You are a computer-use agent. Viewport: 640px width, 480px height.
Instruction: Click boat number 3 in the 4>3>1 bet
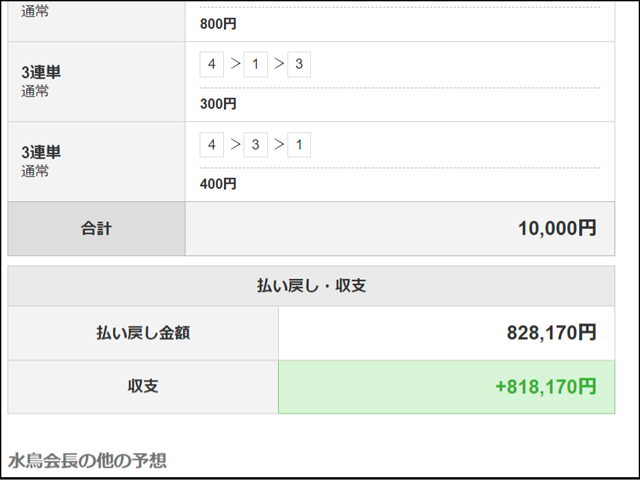click(256, 144)
